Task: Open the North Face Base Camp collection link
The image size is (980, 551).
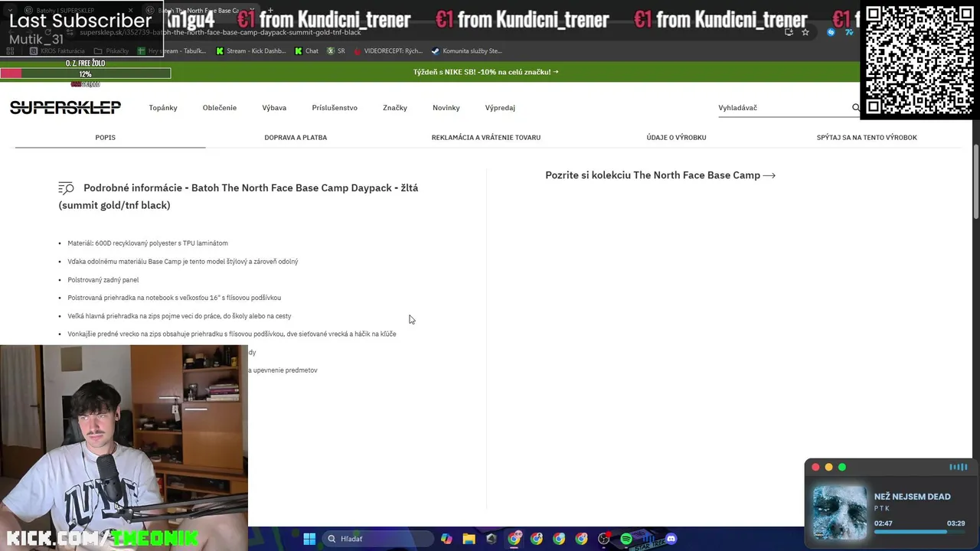Action: click(660, 175)
